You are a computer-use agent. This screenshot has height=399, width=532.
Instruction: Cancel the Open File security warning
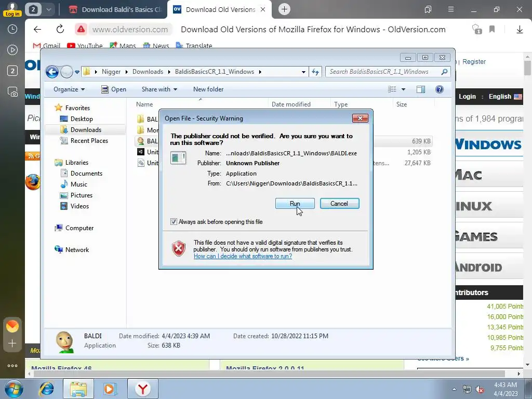[339, 204]
